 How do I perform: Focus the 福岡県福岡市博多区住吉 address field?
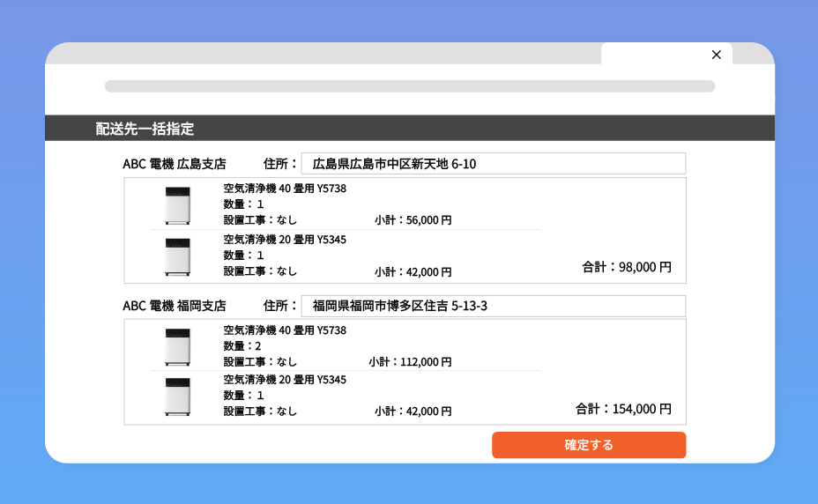493,306
